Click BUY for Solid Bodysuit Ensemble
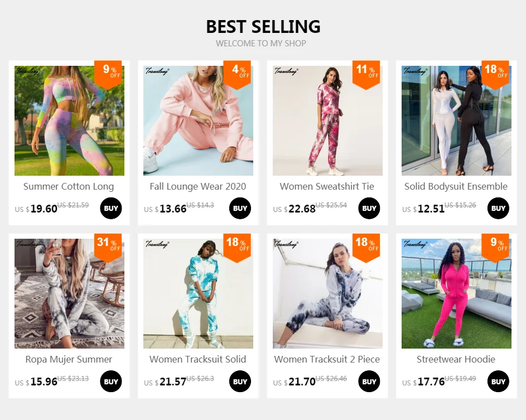The height and width of the screenshot is (420, 526). [x=498, y=209]
